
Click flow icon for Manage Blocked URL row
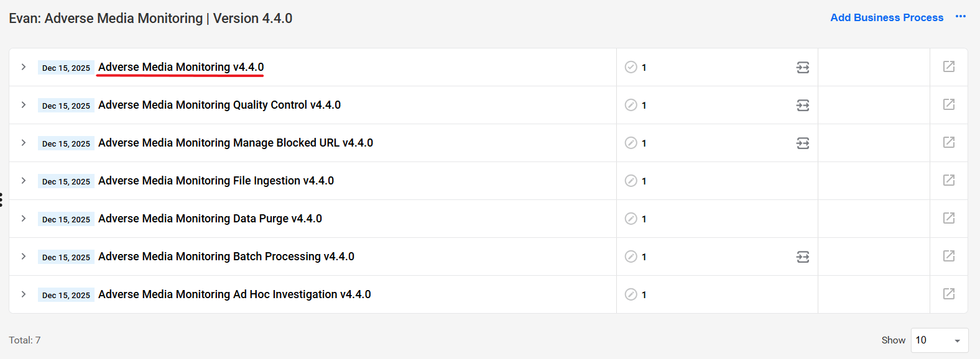[x=803, y=143]
